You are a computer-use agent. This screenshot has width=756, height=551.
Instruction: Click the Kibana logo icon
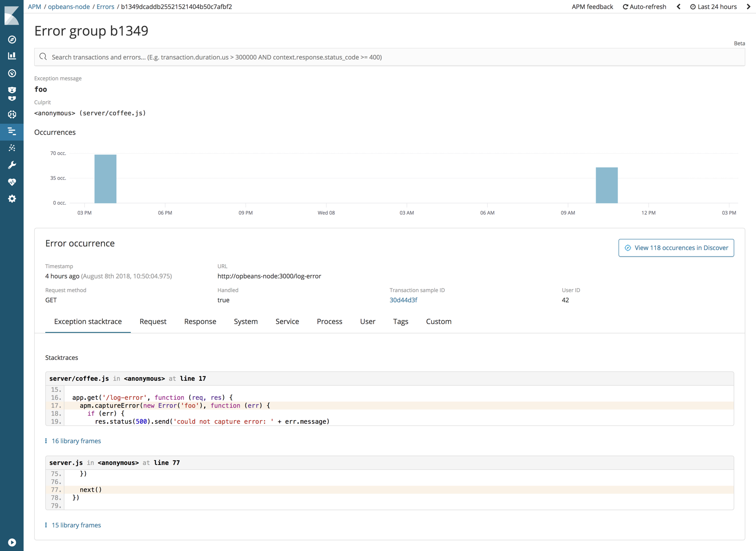12,16
